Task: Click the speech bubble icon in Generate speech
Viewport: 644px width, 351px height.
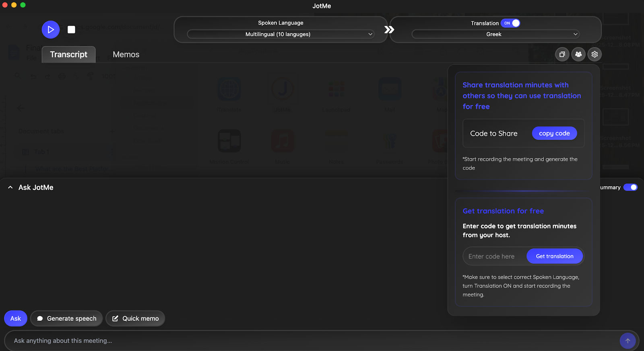Action: click(x=40, y=318)
